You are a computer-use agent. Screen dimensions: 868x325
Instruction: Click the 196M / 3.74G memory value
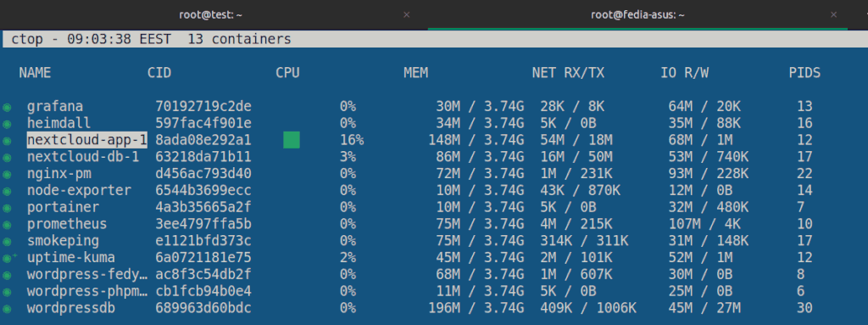pyautogui.click(x=476, y=308)
